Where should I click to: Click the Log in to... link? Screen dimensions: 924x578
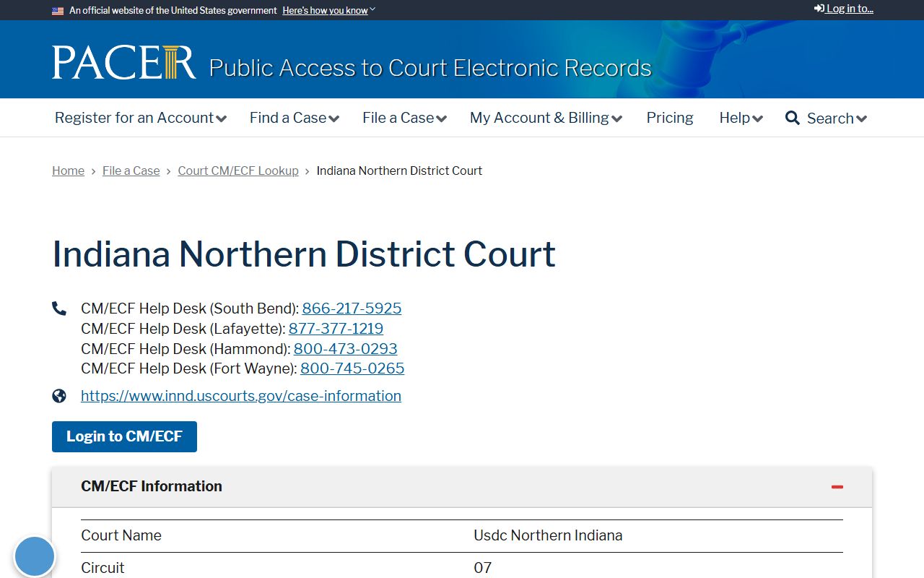(844, 9)
